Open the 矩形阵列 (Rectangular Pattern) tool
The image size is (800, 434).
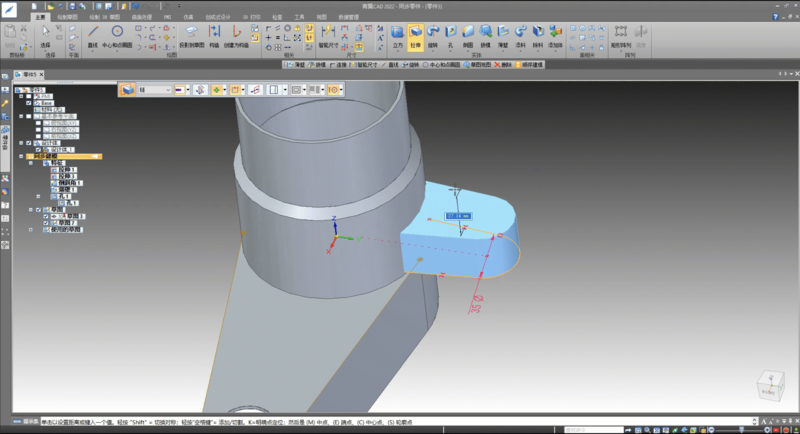pyautogui.click(x=621, y=36)
